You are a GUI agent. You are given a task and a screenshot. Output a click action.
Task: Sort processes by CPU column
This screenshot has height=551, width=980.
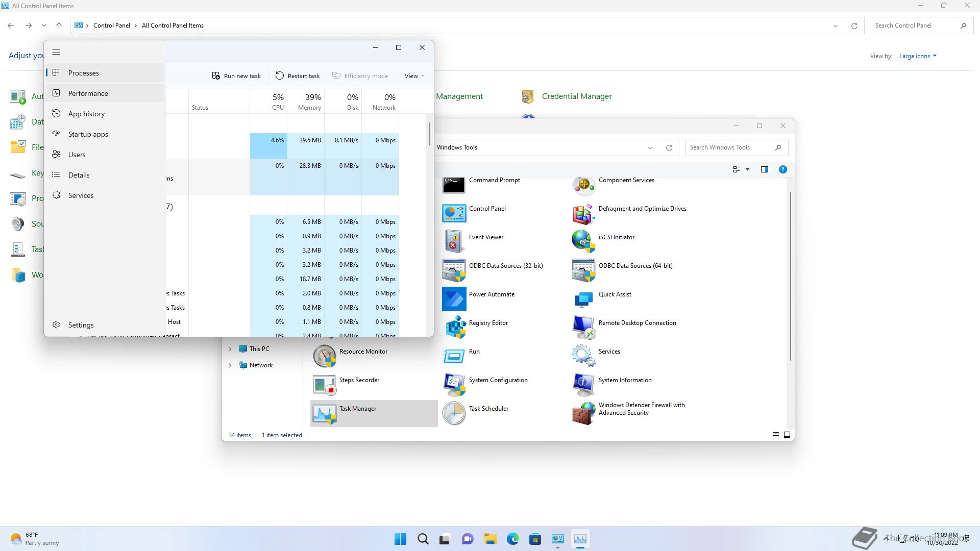tap(268, 102)
